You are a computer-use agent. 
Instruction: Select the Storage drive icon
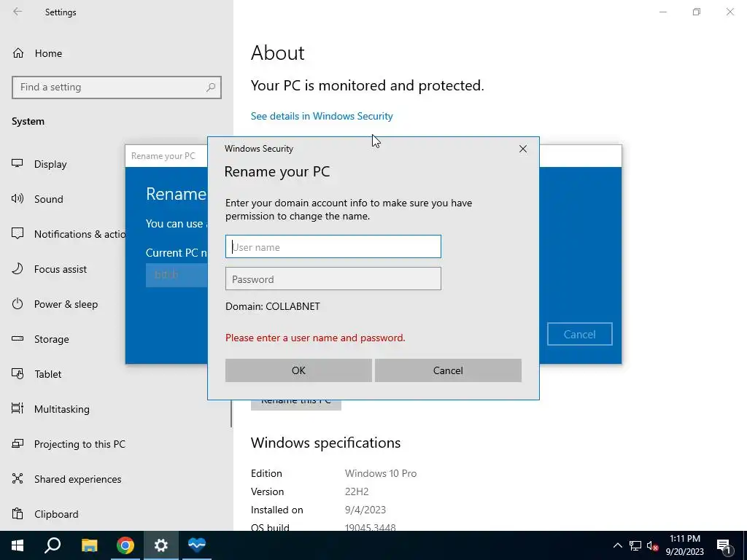click(18, 339)
